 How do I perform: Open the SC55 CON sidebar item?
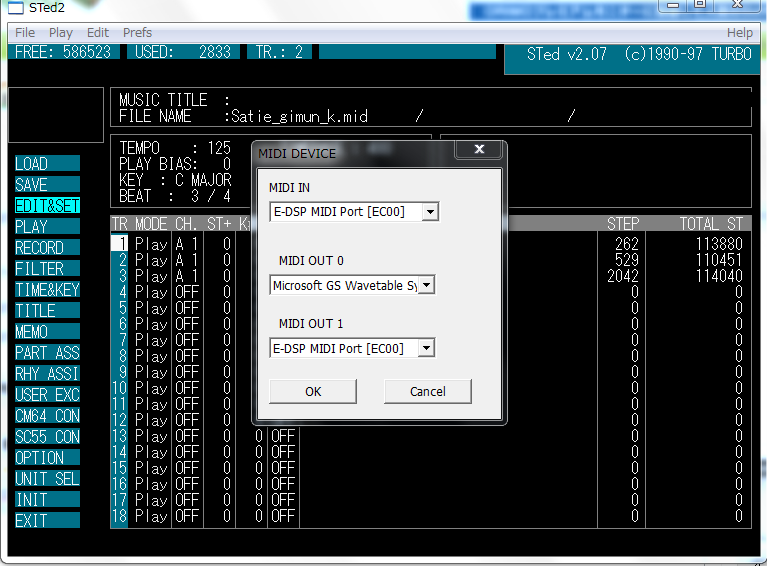46,437
